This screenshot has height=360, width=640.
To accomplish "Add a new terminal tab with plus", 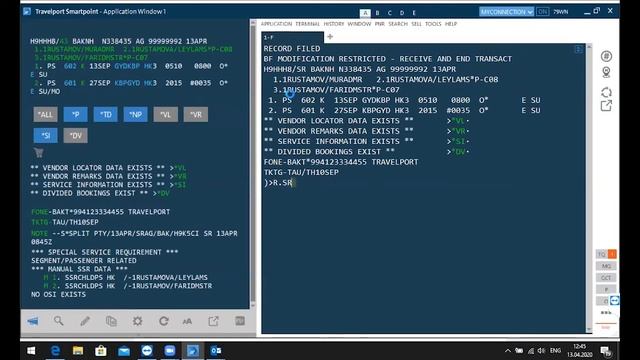I will coord(330,37).
